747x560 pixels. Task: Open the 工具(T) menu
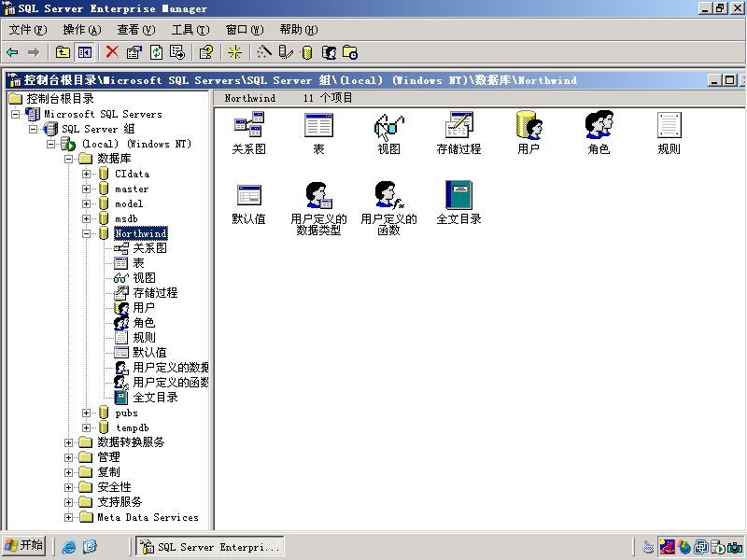[190, 30]
